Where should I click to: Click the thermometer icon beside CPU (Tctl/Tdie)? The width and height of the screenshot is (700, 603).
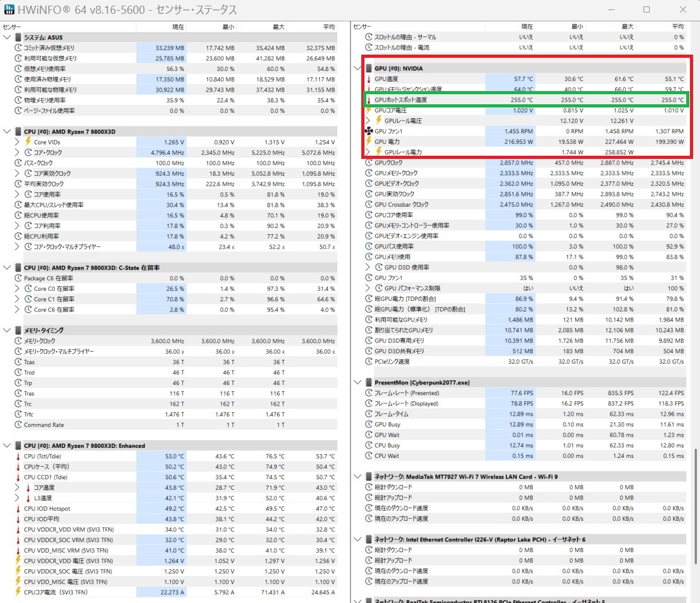tap(18, 456)
